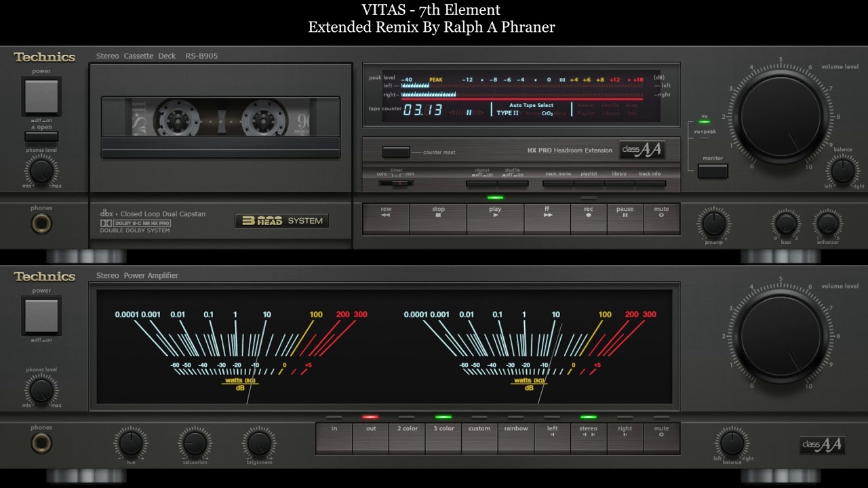Choose the 3 color meter mode
The width and height of the screenshot is (868, 488).
[x=443, y=438]
